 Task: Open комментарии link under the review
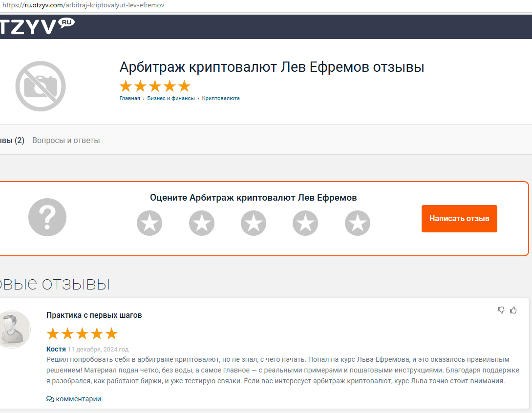click(74, 399)
